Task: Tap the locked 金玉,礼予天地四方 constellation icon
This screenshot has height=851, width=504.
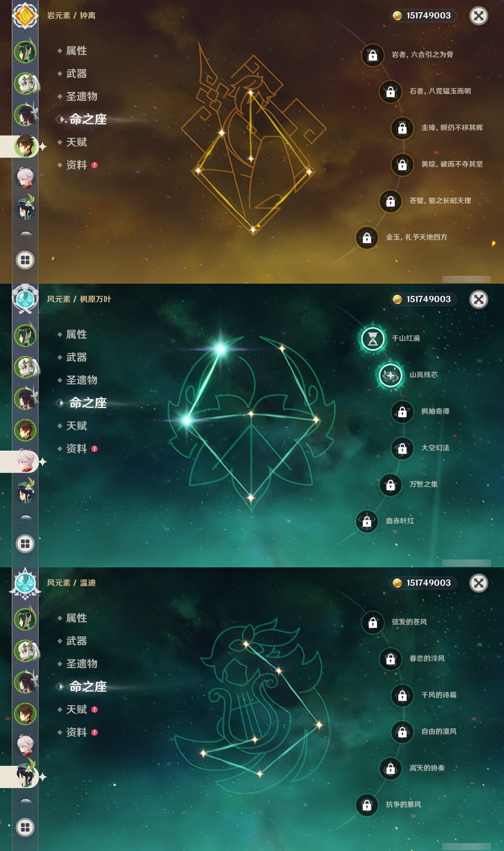Action: pyautogui.click(x=367, y=238)
